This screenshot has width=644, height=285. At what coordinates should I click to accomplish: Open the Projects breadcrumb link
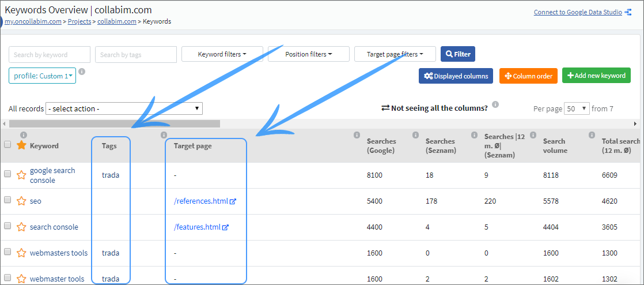click(79, 21)
